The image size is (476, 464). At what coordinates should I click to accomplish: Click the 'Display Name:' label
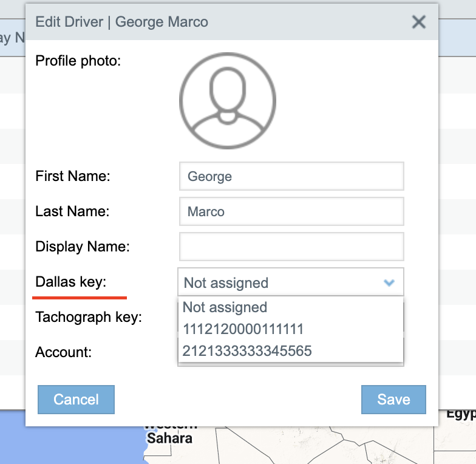point(83,247)
